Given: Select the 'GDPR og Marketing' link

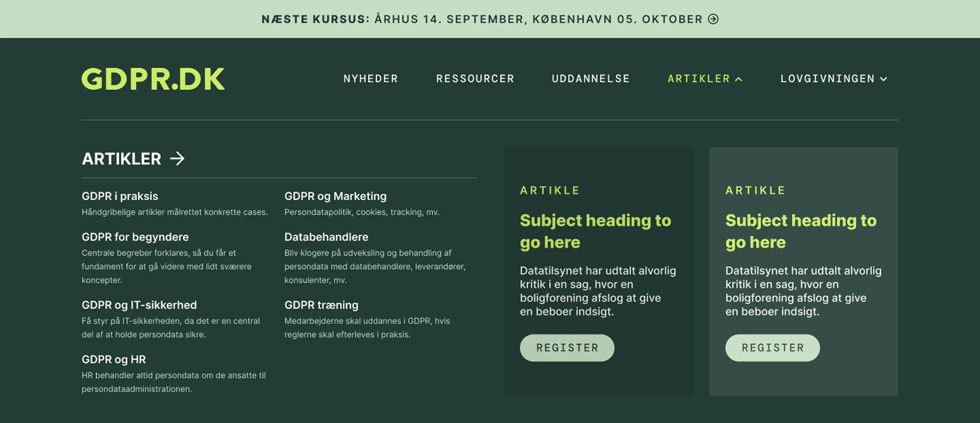Looking at the screenshot, I should pyautogui.click(x=335, y=196).
